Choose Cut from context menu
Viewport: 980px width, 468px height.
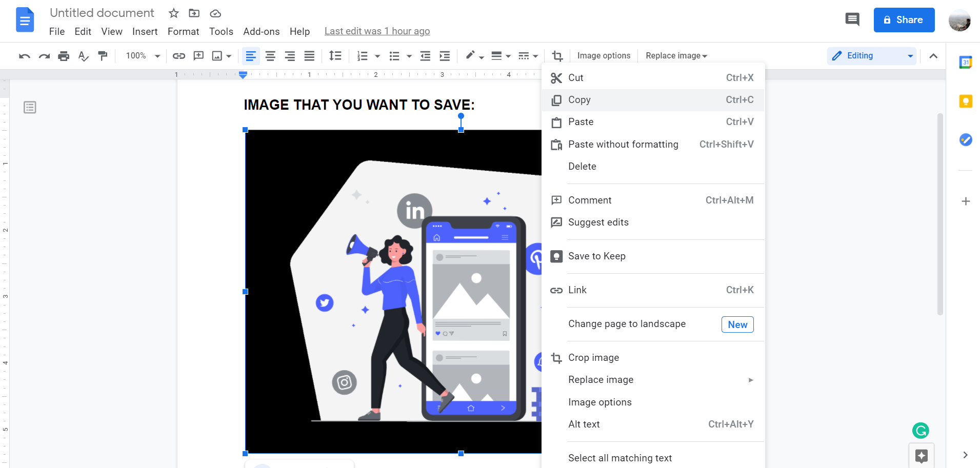pos(653,78)
